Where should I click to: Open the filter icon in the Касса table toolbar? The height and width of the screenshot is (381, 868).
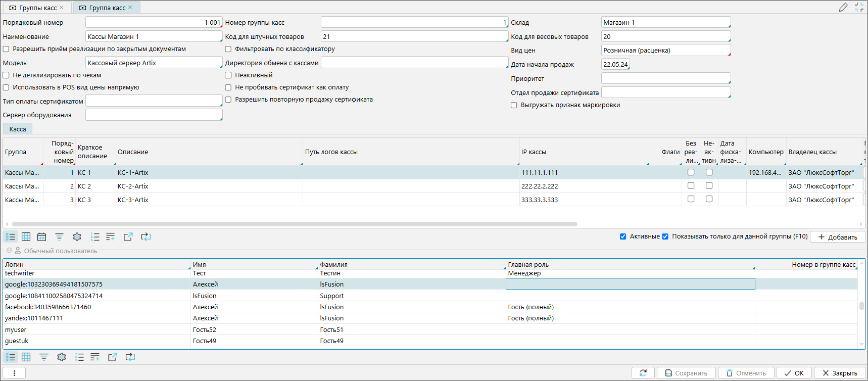coord(59,237)
